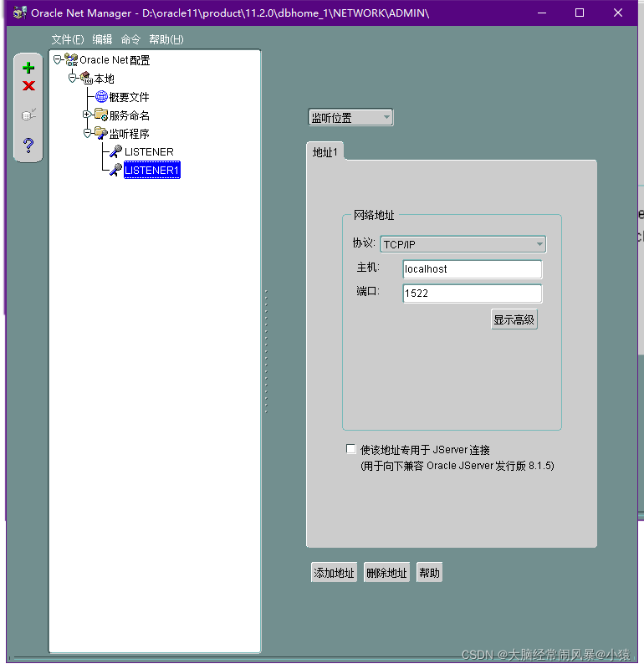The height and width of the screenshot is (669, 644).
Task: Collapse the Oracle Net 配置 root node
Action: 57,59
